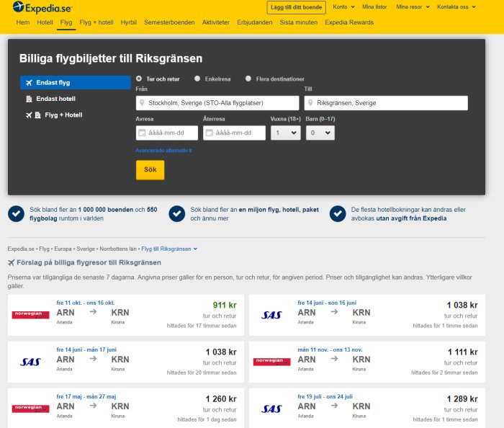Screen dimensions: 504x428
Task: Expand the Konto menu
Action: tap(343, 6)
